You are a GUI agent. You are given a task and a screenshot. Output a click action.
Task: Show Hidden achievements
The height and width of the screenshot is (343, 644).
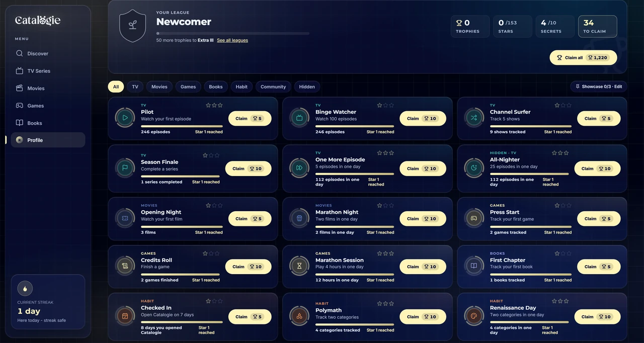point(307,87)
